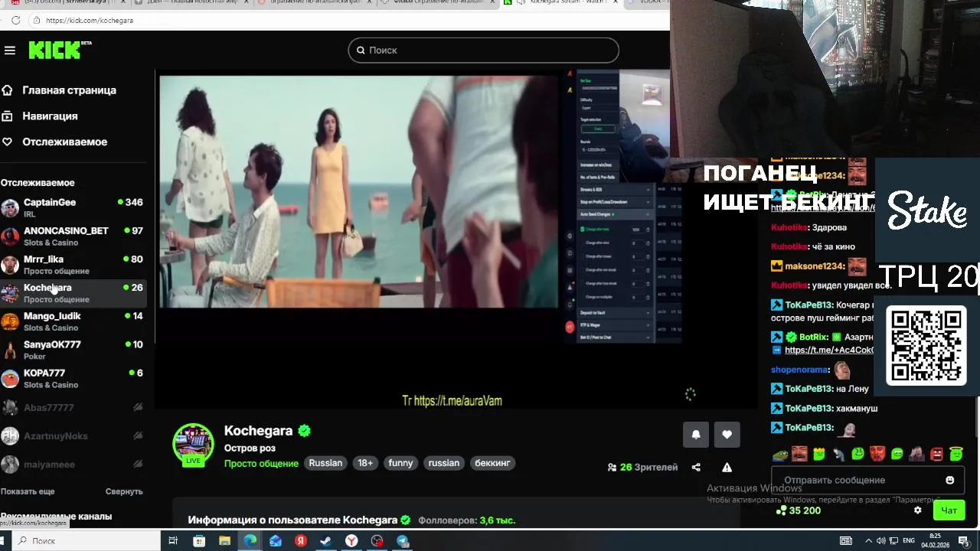The height and width of the screenshot is (551, 980).
Task: Toggle the heart follow button
Action: (x=727, y=435)
